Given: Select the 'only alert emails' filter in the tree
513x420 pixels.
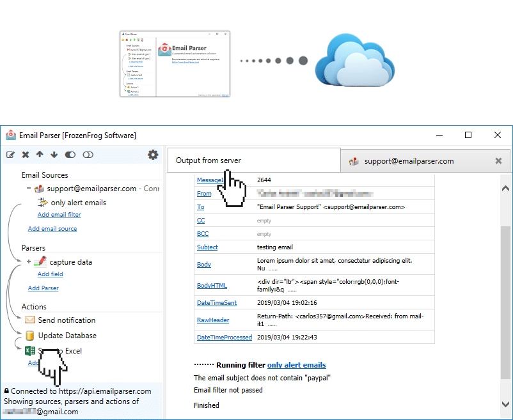Looking at the screenshot, I should tap(78, 203).
